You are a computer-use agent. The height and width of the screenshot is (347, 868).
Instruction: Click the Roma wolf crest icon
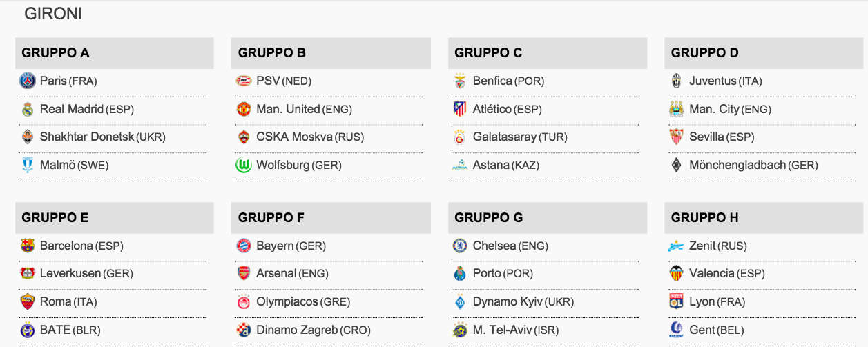28,301
